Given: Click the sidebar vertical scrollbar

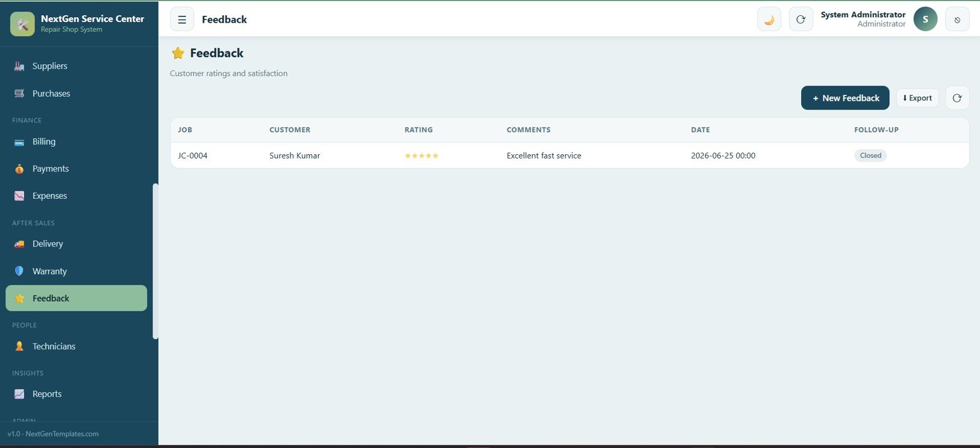Looking at the screenshot, I should point(156,261).
